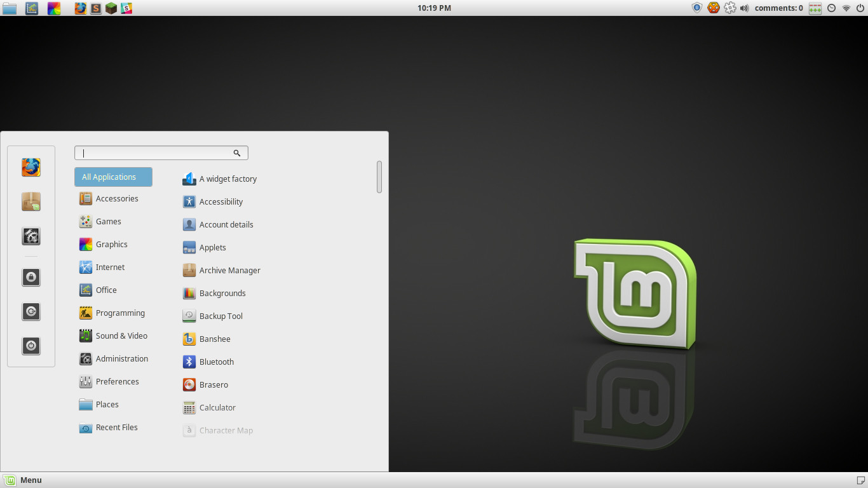
Task: Open the Software Manager from the sidebar
Action: 31,201
